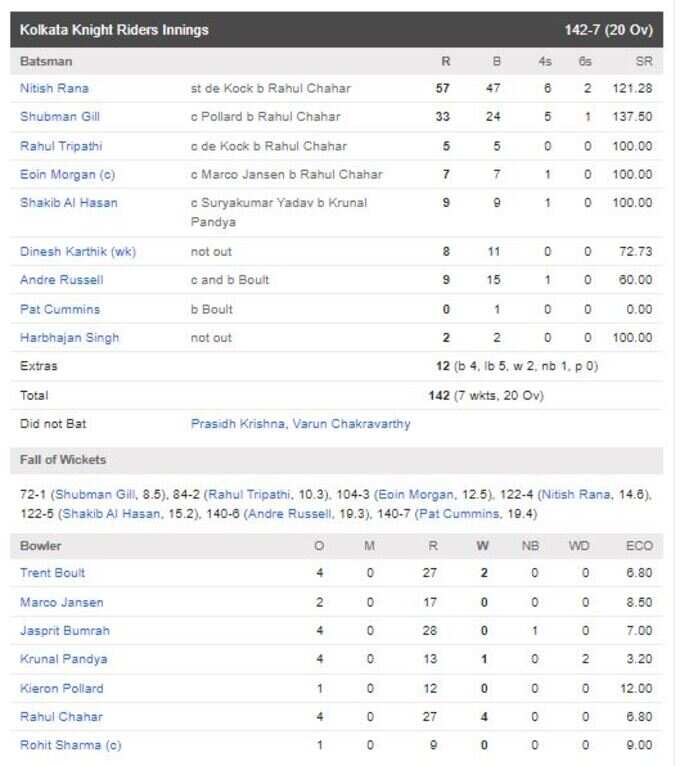Open Jasprit Bumrah bowler profile
This screenshot has width=680, height=766.
[x=64, y=630]
